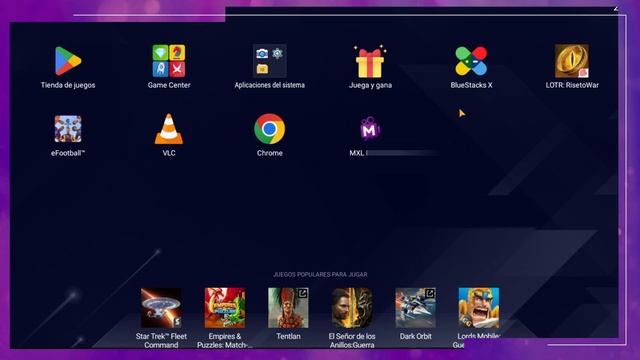Click the Tentlan label text
640x360 pixels.
pos(288,336)
